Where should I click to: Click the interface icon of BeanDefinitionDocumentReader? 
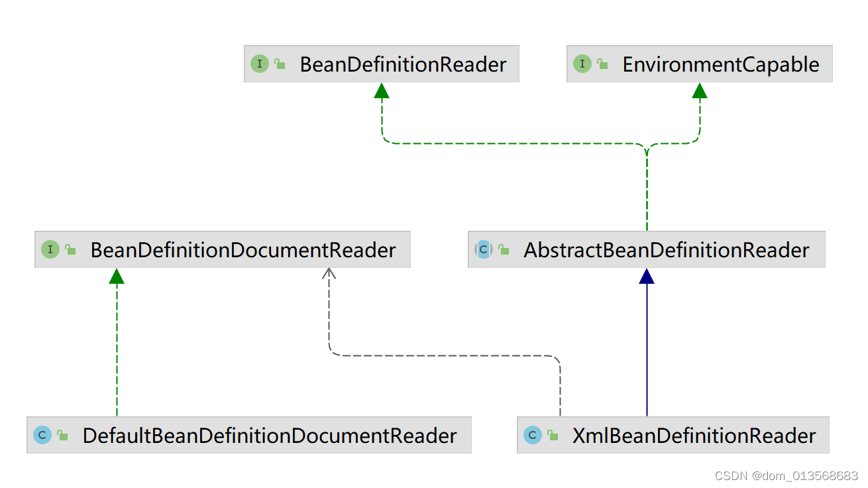click(50, 250)
